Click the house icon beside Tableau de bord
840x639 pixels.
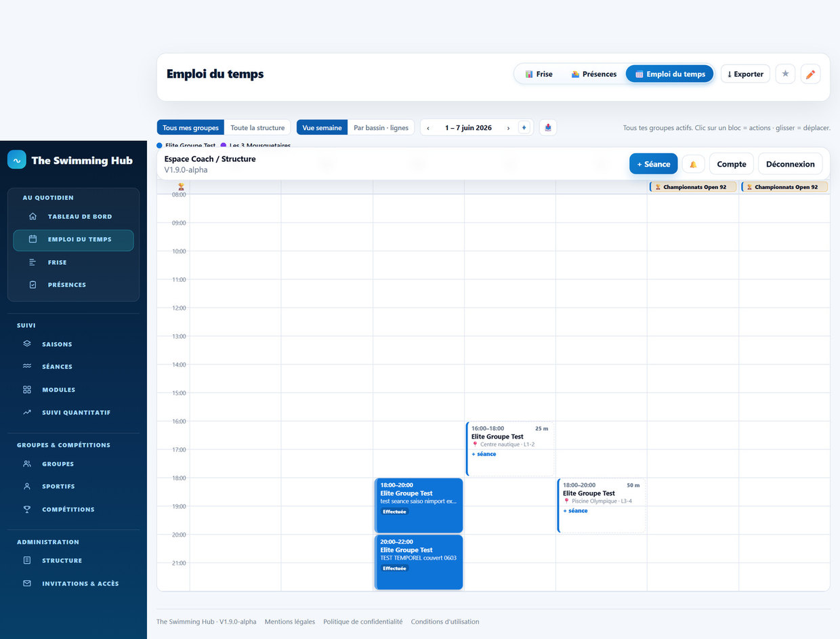click(33, 217)
